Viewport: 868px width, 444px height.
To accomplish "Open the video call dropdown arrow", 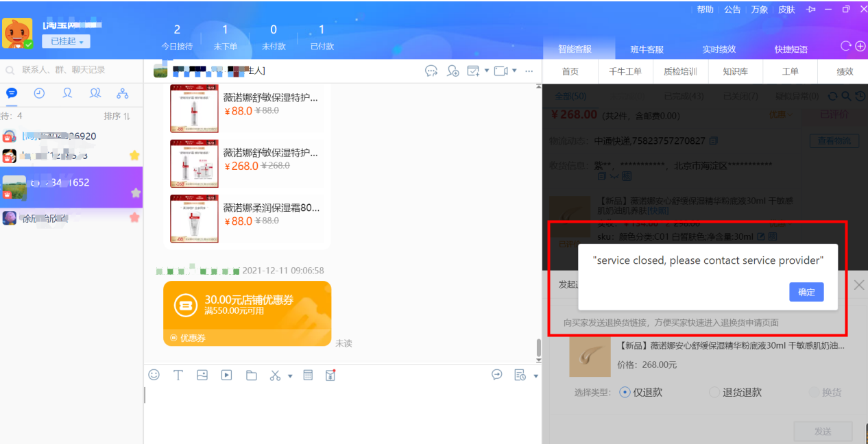I will point(514,71).
